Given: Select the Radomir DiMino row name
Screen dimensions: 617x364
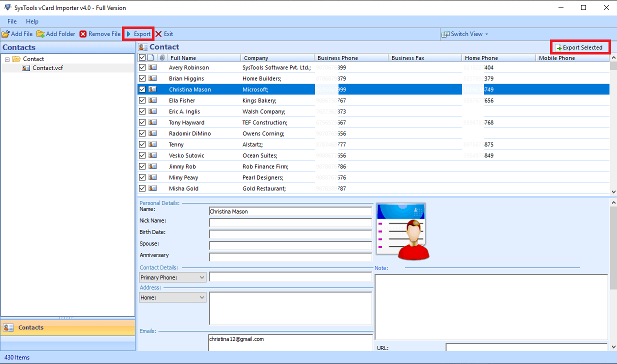Looking at the screenshot, I should point(190,133).
